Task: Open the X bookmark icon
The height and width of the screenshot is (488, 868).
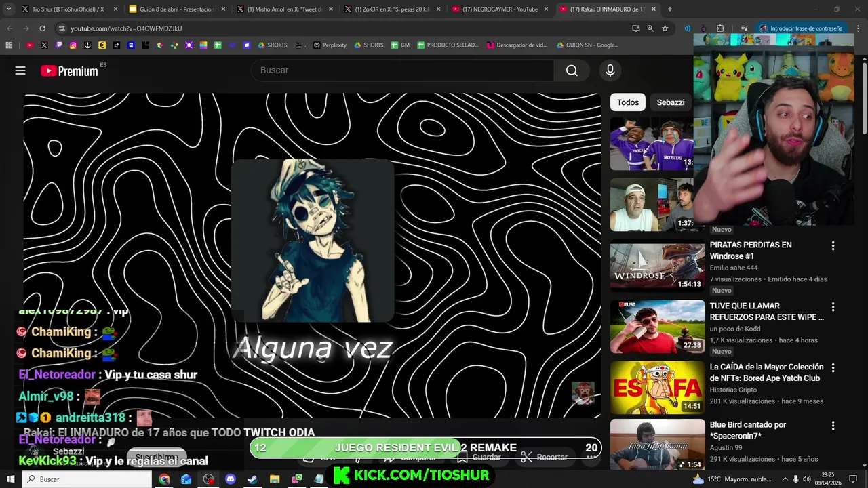Action: [44, 45]
